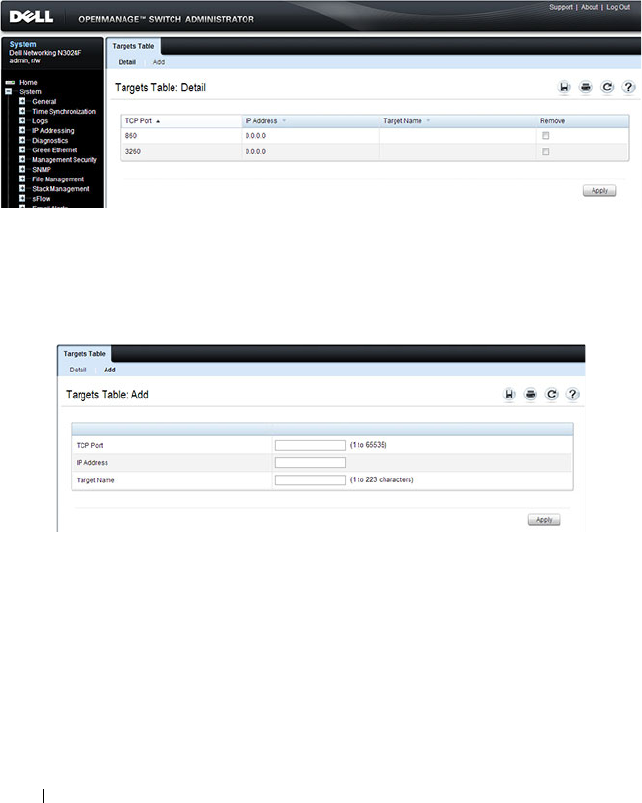
Task: Open Detail subtab in lower panel
Action: point(78,370)
